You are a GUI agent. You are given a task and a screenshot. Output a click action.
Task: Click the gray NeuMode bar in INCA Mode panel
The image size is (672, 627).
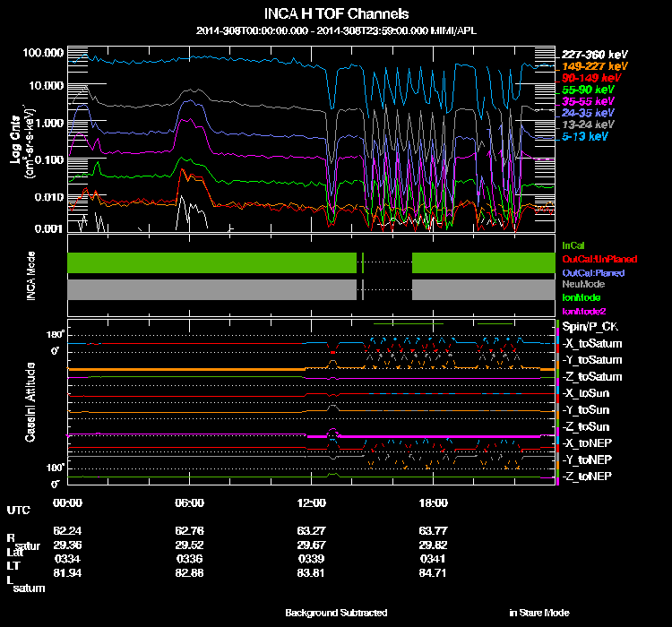coord(211,289)
